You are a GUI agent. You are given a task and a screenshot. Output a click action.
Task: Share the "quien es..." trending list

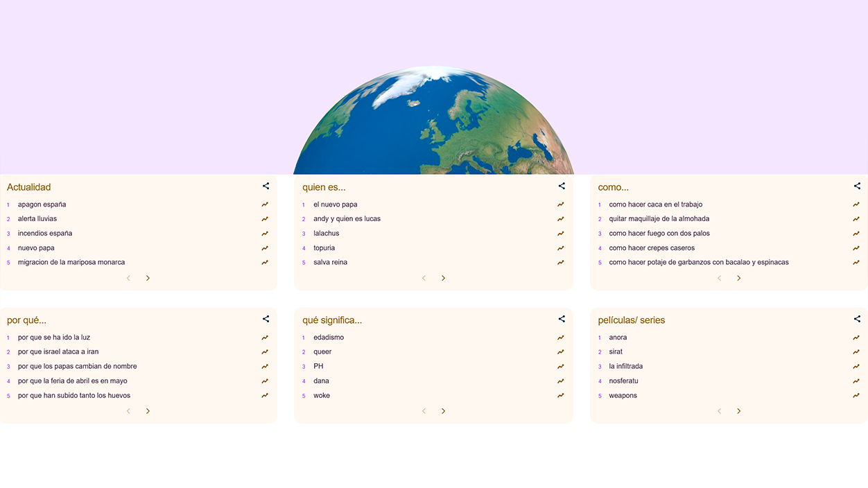(562, 186)
